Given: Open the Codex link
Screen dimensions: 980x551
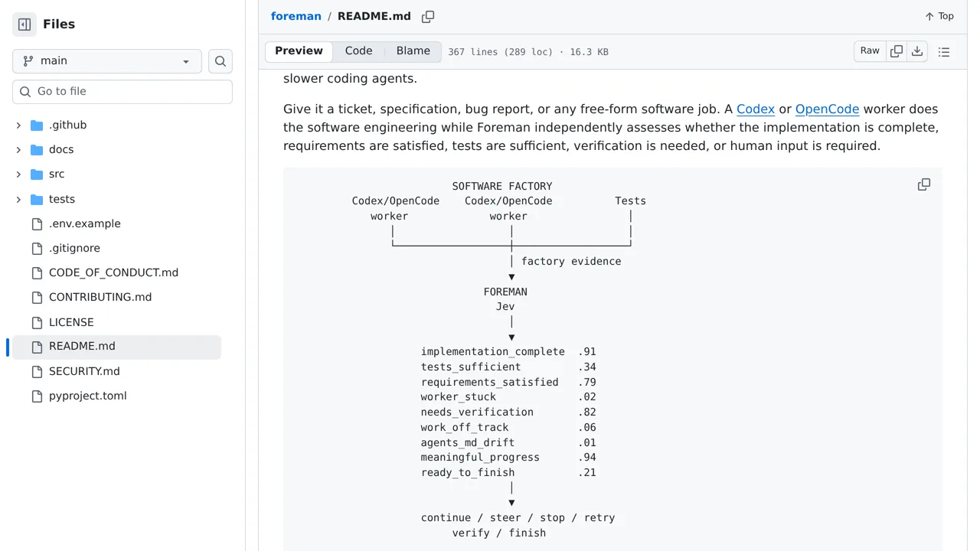Looking at the screenshot, I should pyautogui.click(x=756, y=109).
